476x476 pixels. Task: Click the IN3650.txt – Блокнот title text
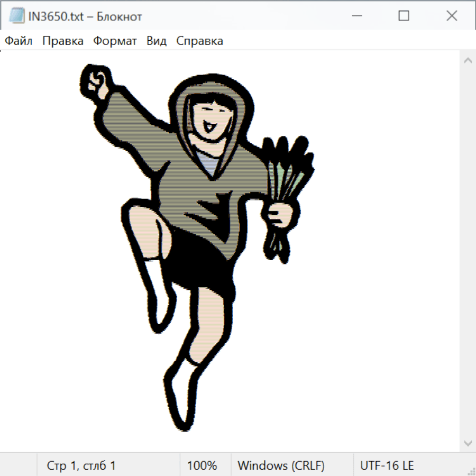(x=86, y=16)
